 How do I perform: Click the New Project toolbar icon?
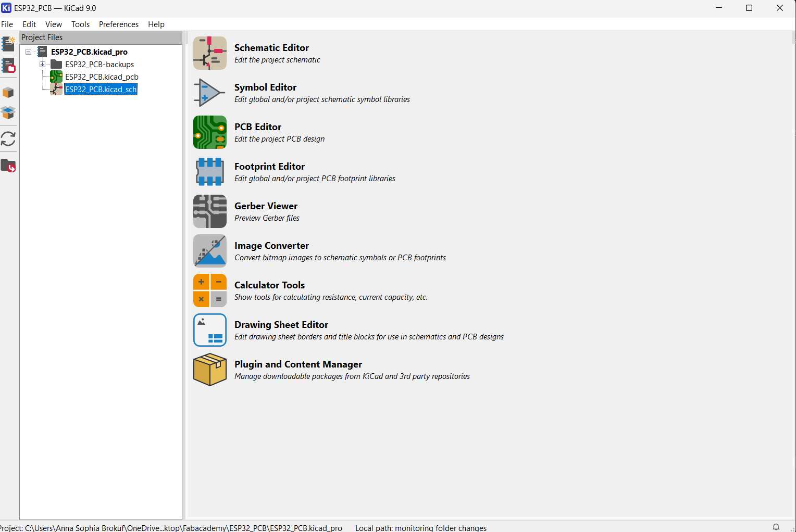pyautogui.click(x=8, y=44)
